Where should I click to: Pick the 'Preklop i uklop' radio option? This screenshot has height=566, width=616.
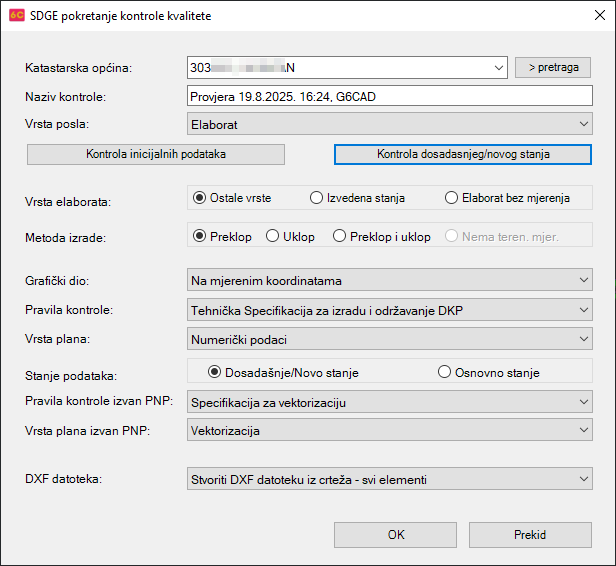click(x=340, y=236)
